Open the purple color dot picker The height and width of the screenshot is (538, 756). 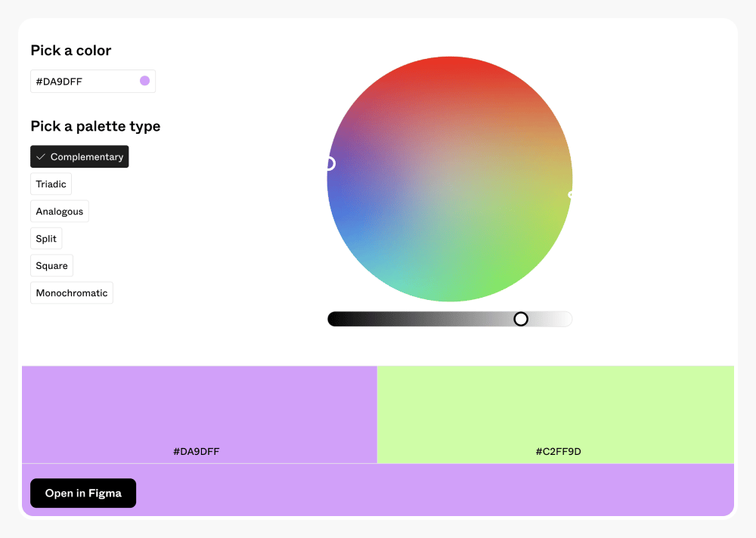pyautogui.click(x=144, y=81)
